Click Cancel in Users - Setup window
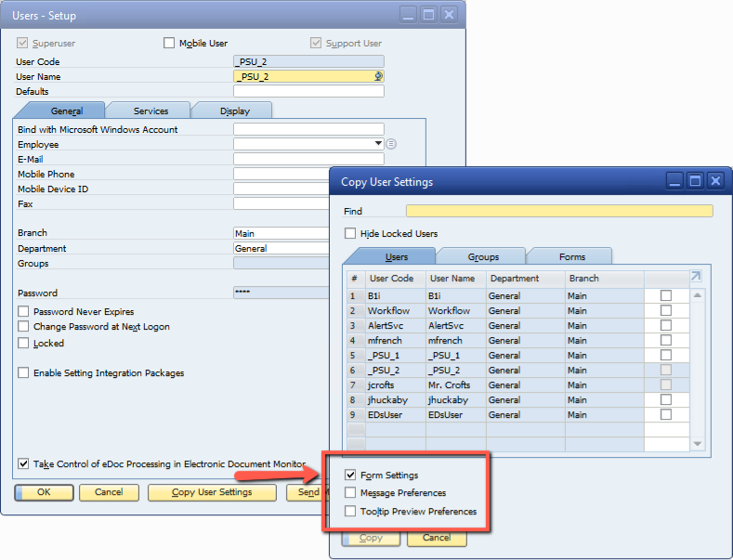The width and height of the screenshot is (733, 560). (x=109, y=492)
